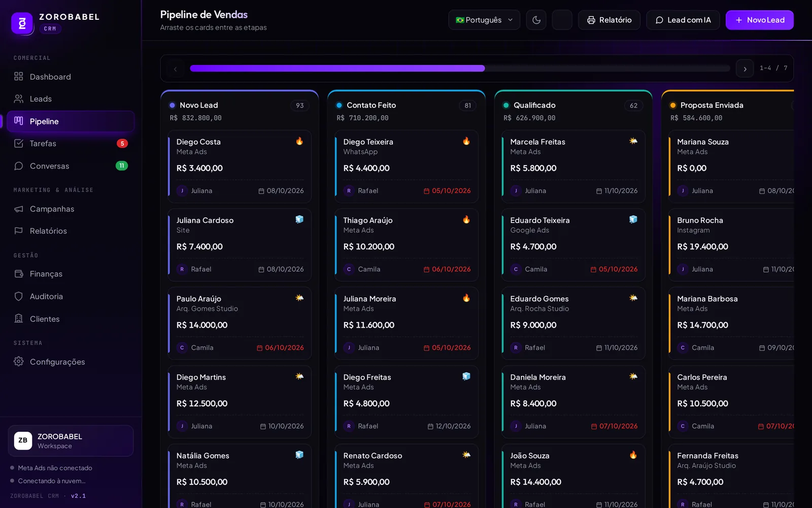
Task: Click the Relatório button
Action: click(x=609, y=20)
